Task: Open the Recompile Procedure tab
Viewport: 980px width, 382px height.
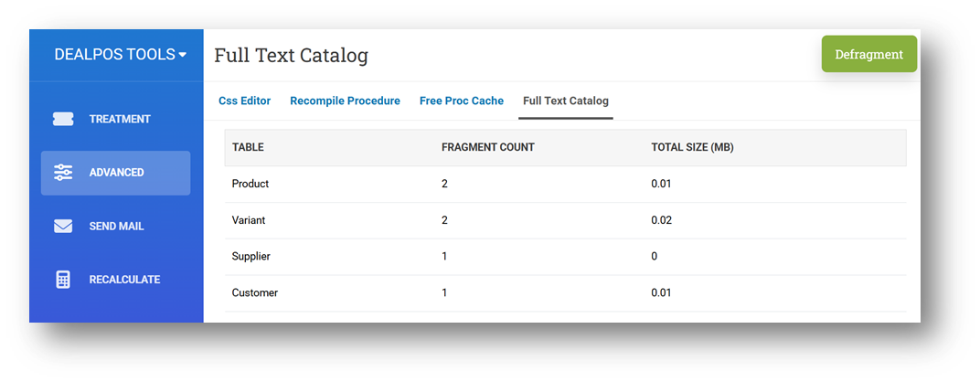Action: point(345,101)
